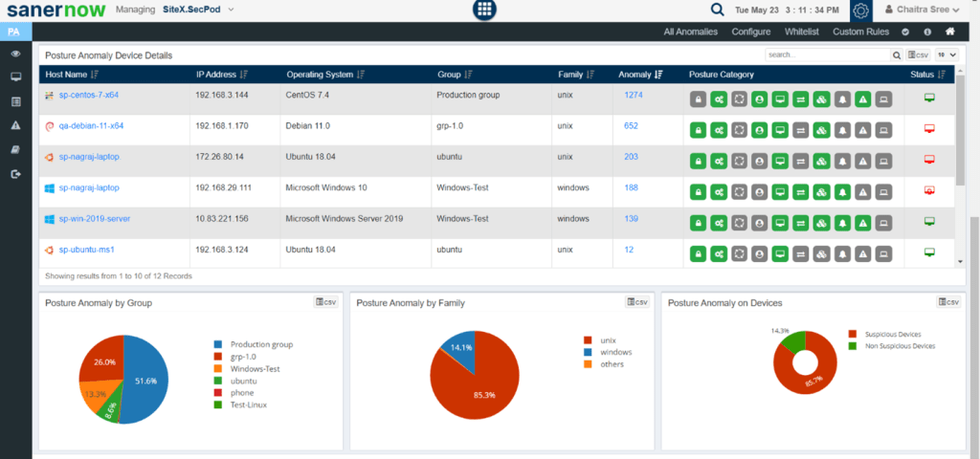Click the table search input field
Image resolution: width=980 pixels, height=459 pixels.
tap(827, 55)
